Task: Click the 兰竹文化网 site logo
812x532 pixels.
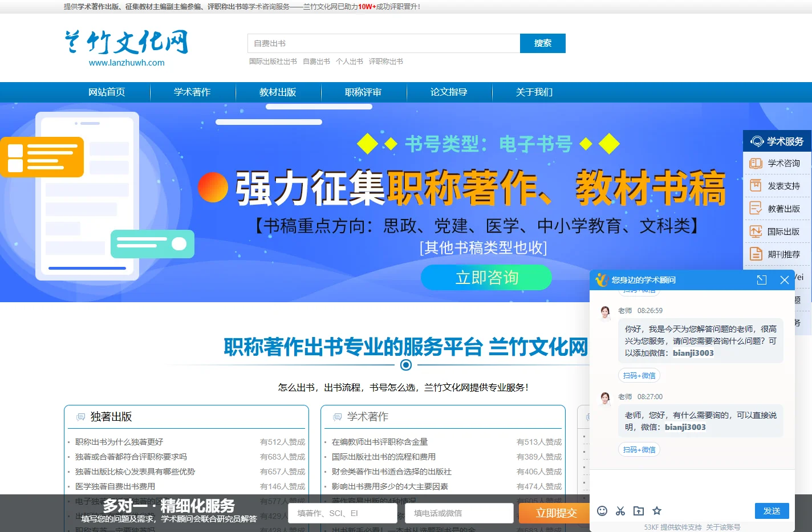Action: click(x=126, y=48)
